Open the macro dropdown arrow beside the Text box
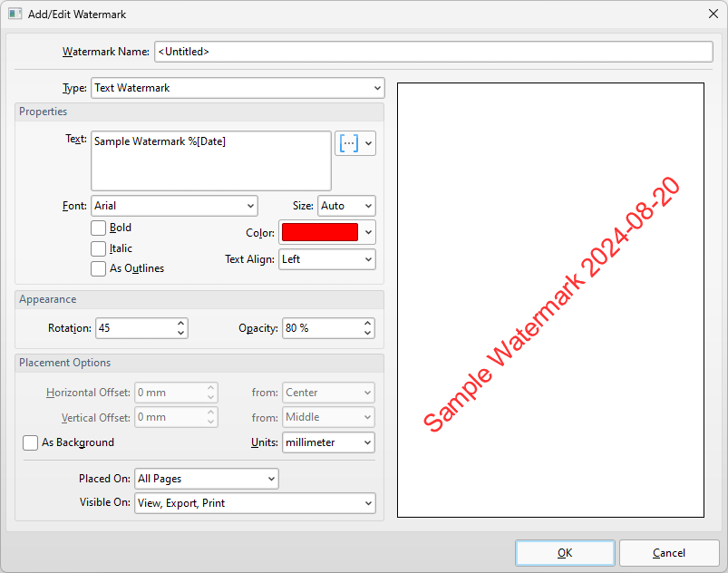This screenshot has width=728, height=573. click(369, 143)
